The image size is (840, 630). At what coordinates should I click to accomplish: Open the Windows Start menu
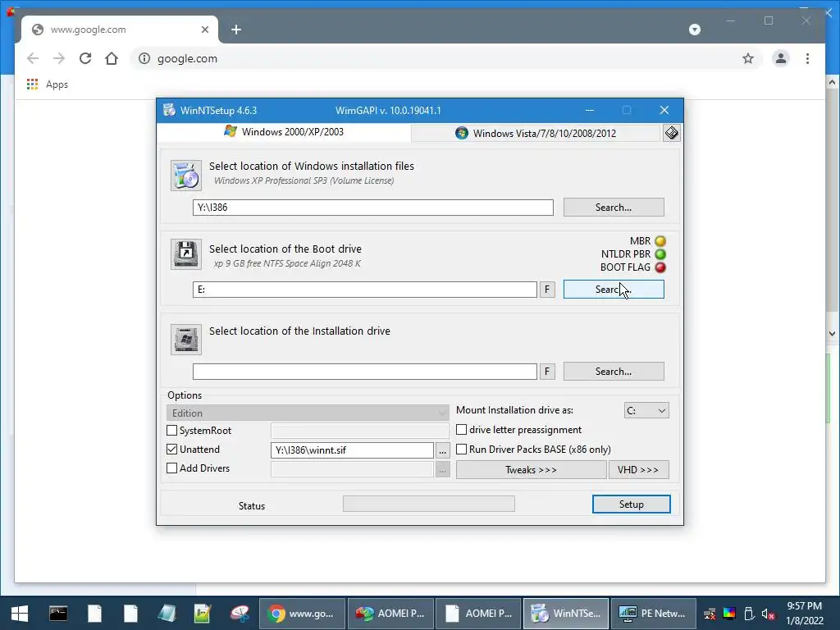tap(20, 614)
